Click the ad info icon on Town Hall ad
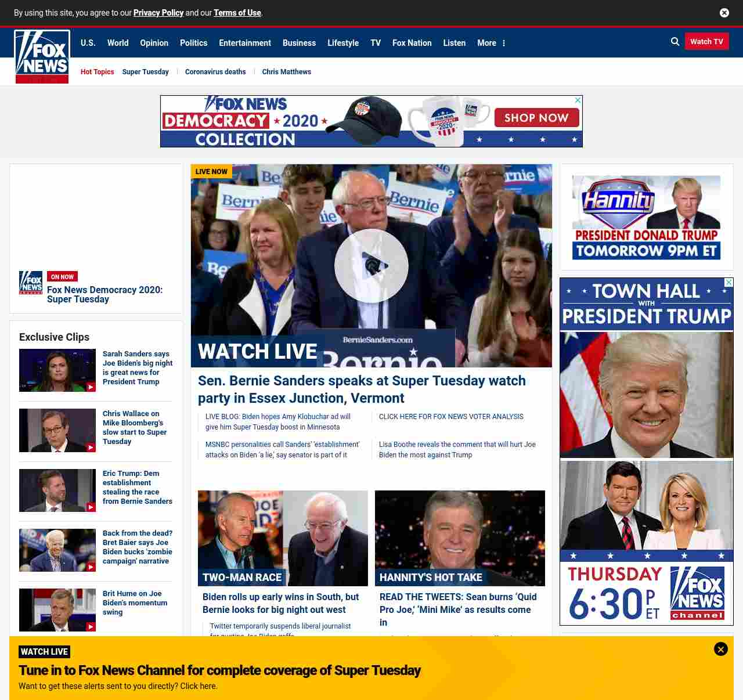 (728, 283)
